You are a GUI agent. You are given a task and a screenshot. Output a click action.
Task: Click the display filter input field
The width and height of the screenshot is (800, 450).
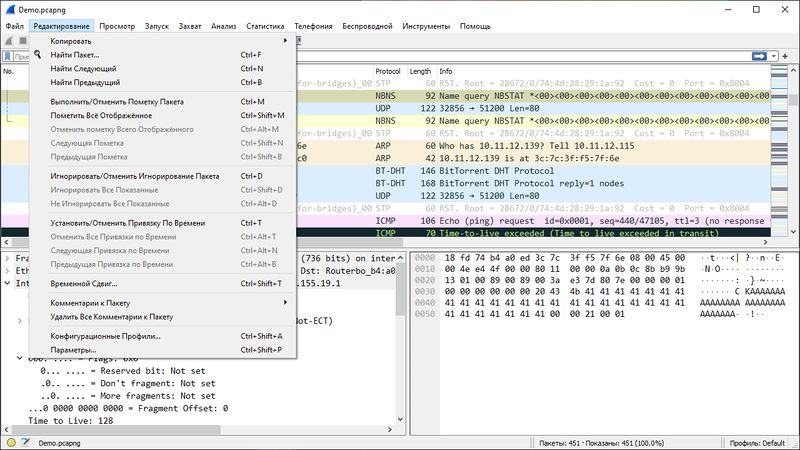(x=523, y=56)
